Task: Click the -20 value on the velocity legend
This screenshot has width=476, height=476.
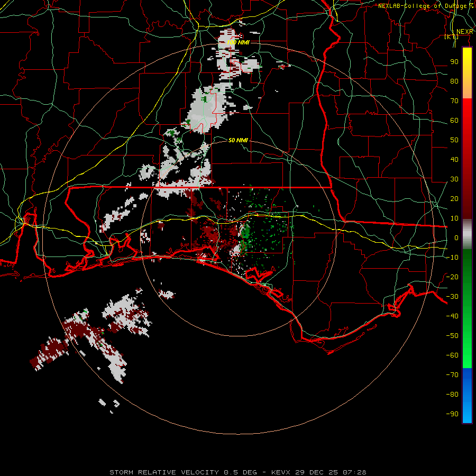Action: point(452,277)
